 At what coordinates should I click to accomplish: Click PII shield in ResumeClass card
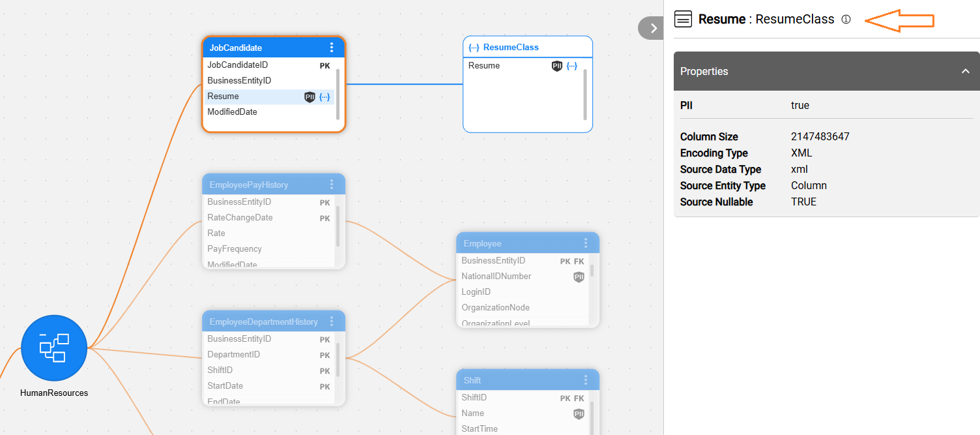coord(556,66)
